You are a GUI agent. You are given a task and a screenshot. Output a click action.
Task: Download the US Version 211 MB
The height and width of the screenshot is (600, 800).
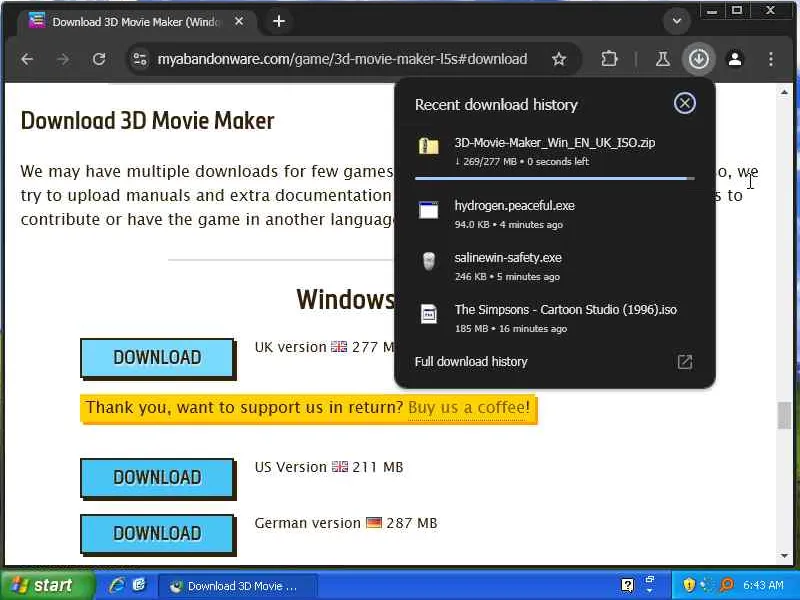158,478
